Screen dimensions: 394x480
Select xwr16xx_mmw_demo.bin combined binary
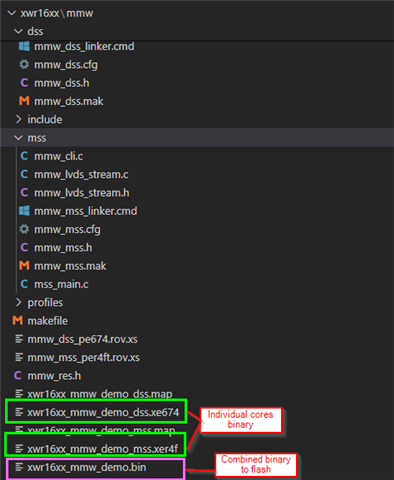point(87,467)
